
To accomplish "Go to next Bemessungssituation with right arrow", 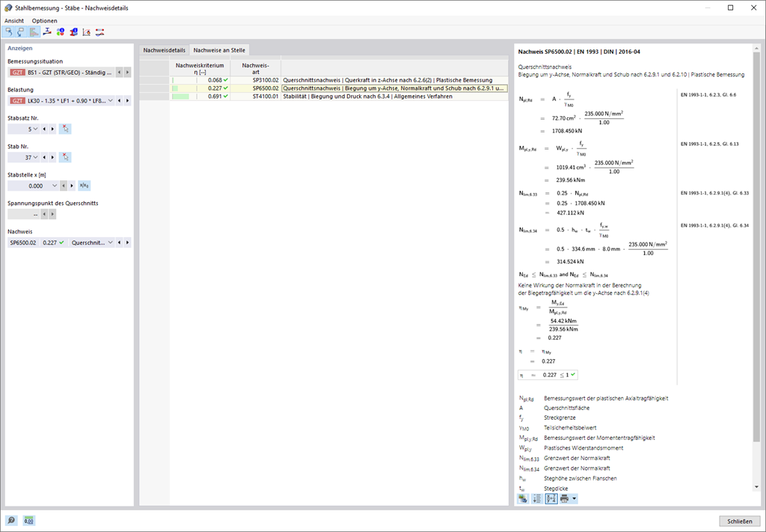I will coord(127,73).
